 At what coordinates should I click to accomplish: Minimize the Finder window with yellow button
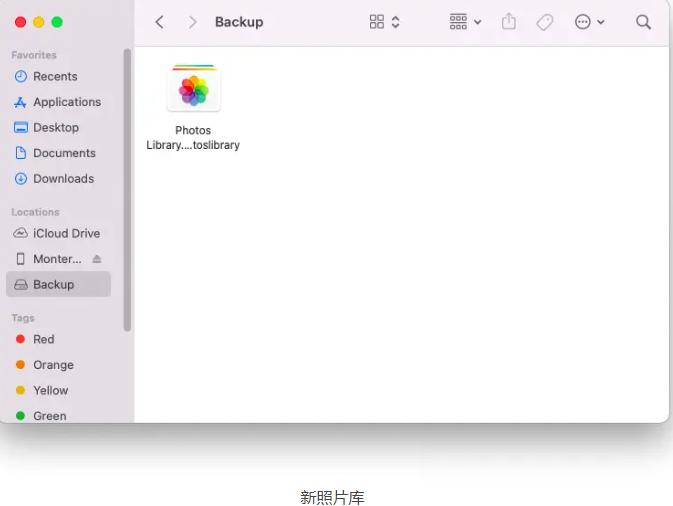click(39, 22)
